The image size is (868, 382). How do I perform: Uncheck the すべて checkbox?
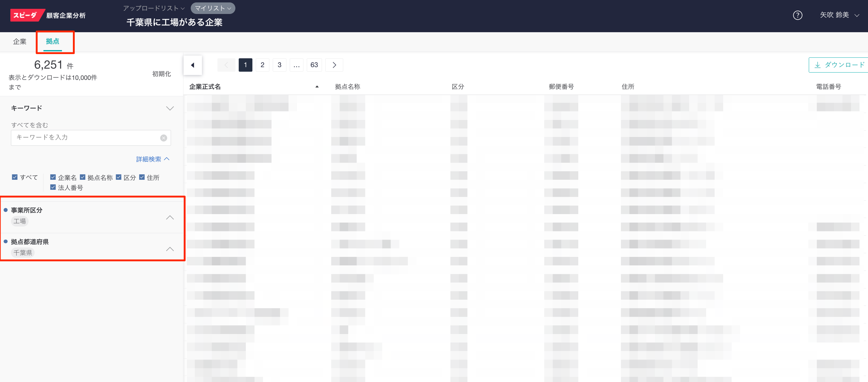[x=15, y=177]
